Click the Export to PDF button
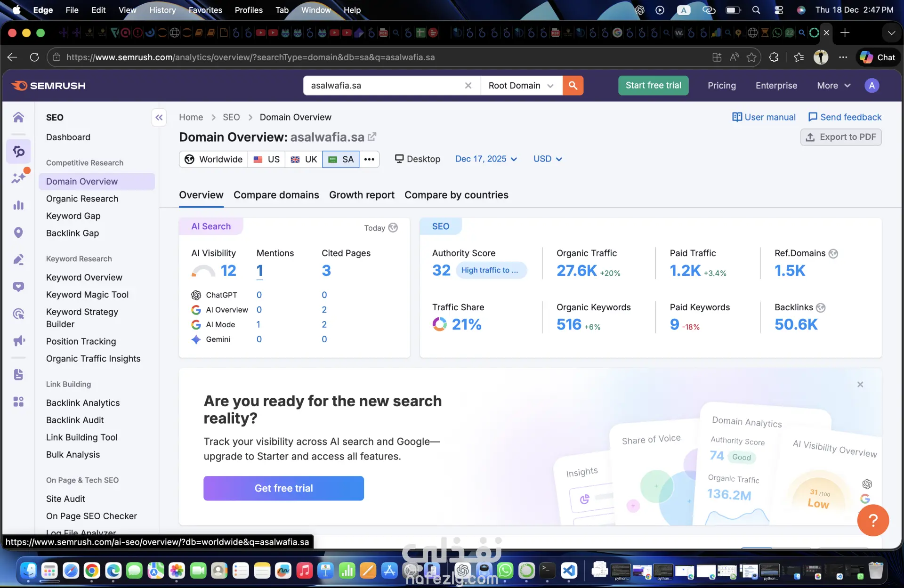The height and width of the screenshot is (588, 904). tap(841, 137)
